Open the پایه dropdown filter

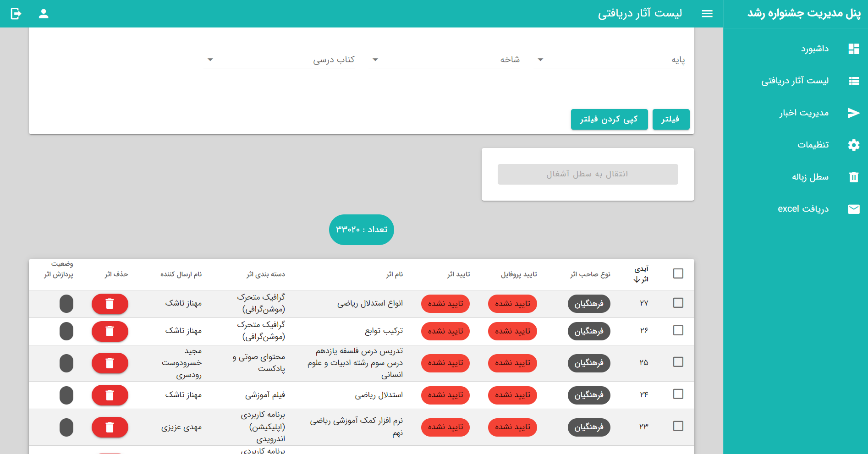609,60
